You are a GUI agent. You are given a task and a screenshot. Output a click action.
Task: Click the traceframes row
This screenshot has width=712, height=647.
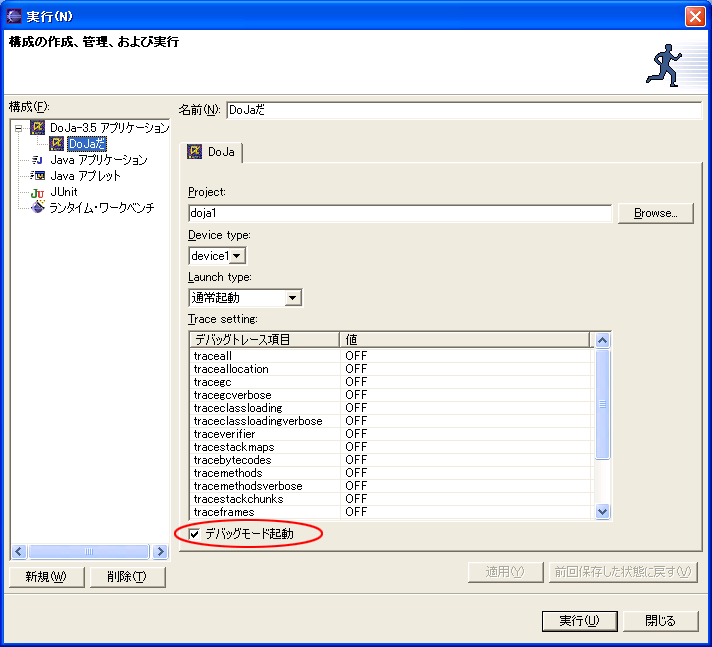pos(391,512)
